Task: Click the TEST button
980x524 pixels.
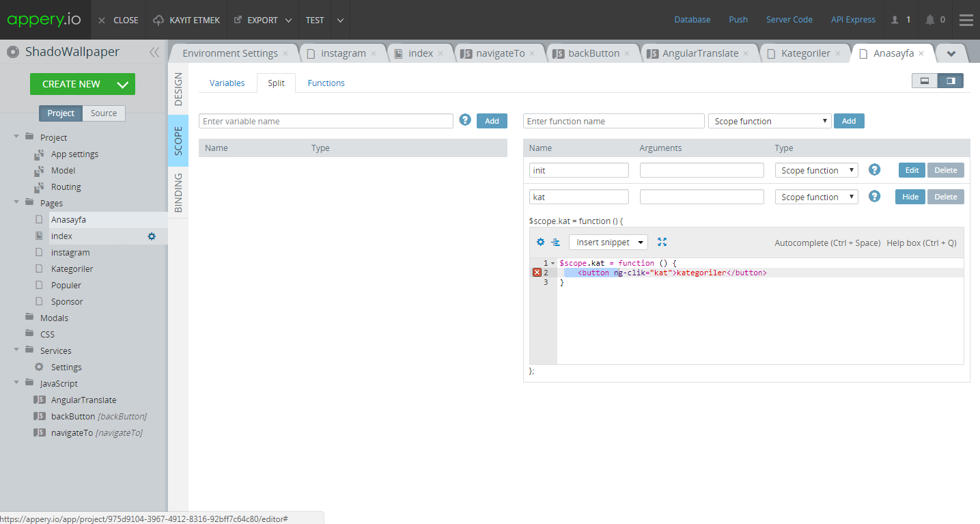Action: pos(315,20)
